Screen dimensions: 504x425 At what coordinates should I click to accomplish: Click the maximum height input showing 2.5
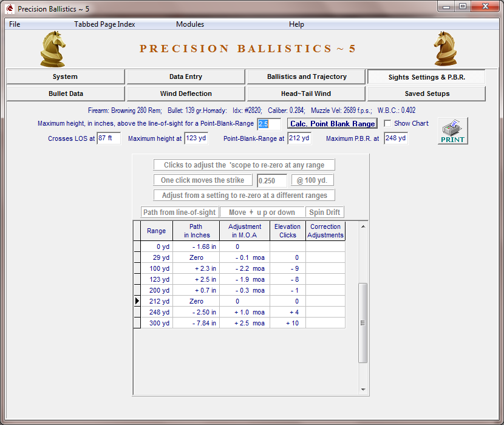pos(270,124)
